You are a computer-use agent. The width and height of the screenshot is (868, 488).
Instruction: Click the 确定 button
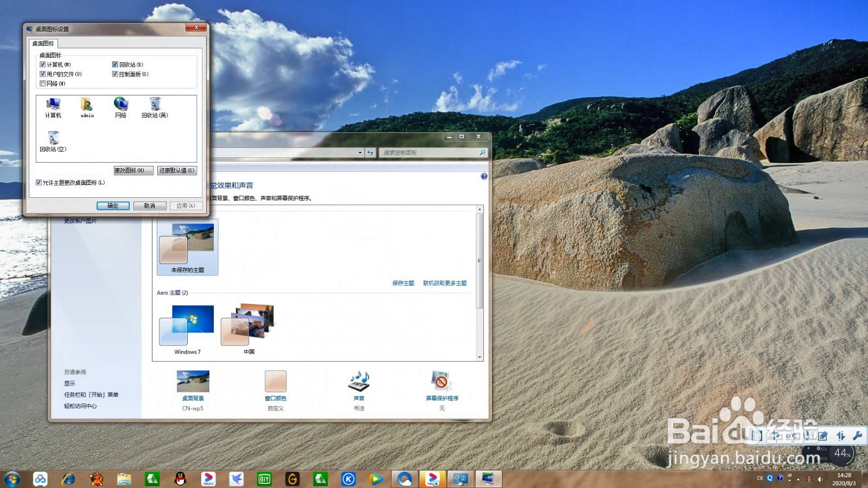click(x=113, y=206)
